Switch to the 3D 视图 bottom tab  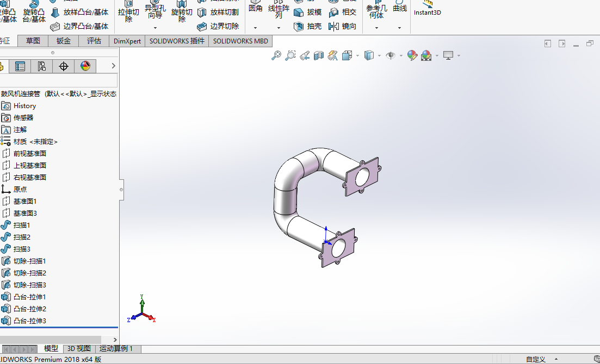pyautogui.click(x=79, y=349)
